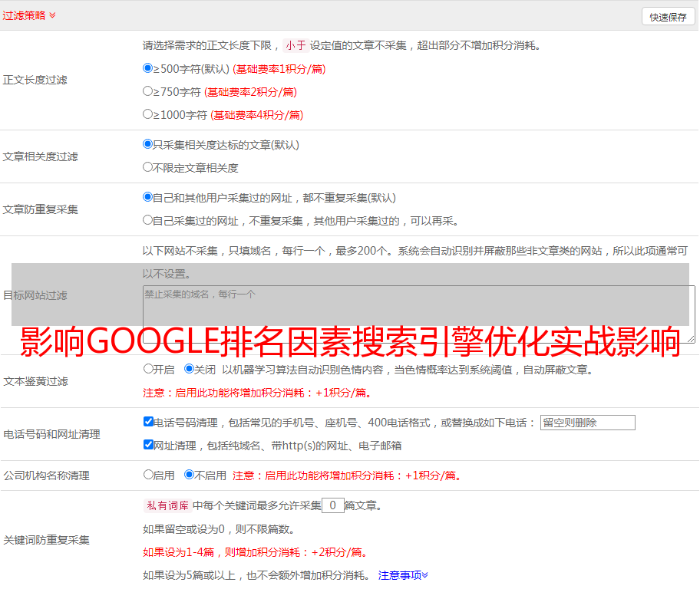Screen dimensions: 700x589
Task: Select the ≥750字符 length option
Action: pos(147,91)
